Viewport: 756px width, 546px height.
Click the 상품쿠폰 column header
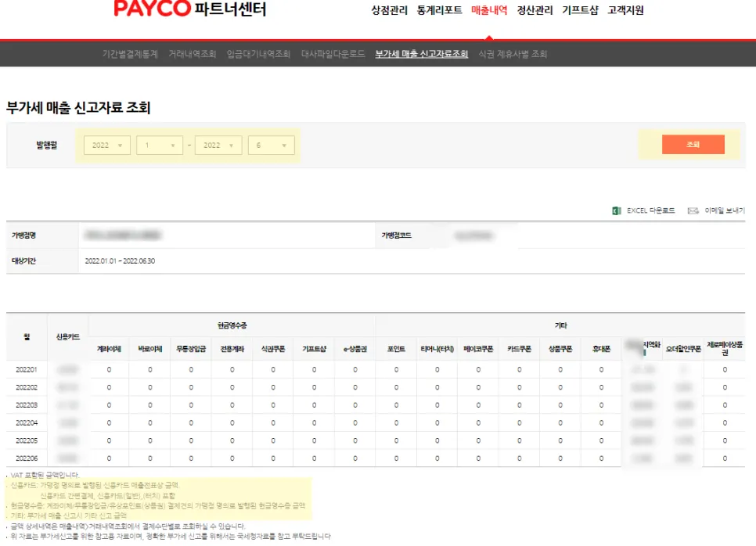[x=560, y=349]
